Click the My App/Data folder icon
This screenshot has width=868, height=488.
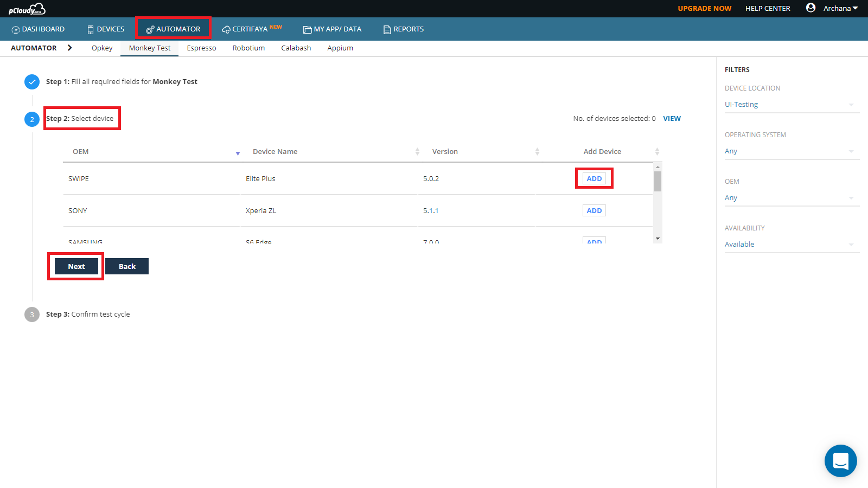(x=308, y=29)
